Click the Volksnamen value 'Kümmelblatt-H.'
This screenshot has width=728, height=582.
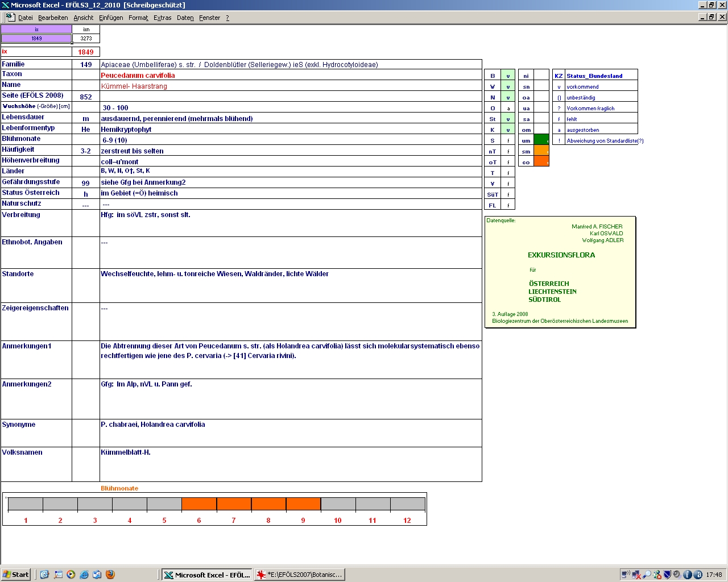click(x=126, y=452)
